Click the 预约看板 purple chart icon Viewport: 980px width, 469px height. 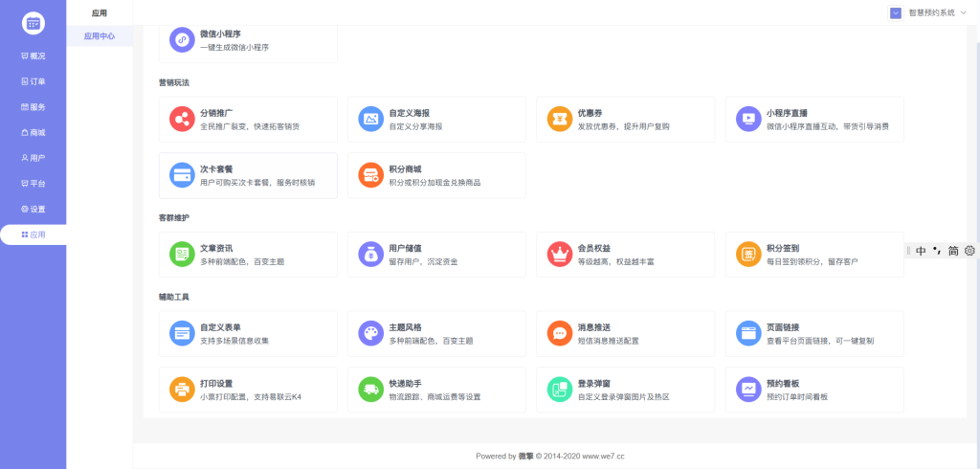coord(748,390)
